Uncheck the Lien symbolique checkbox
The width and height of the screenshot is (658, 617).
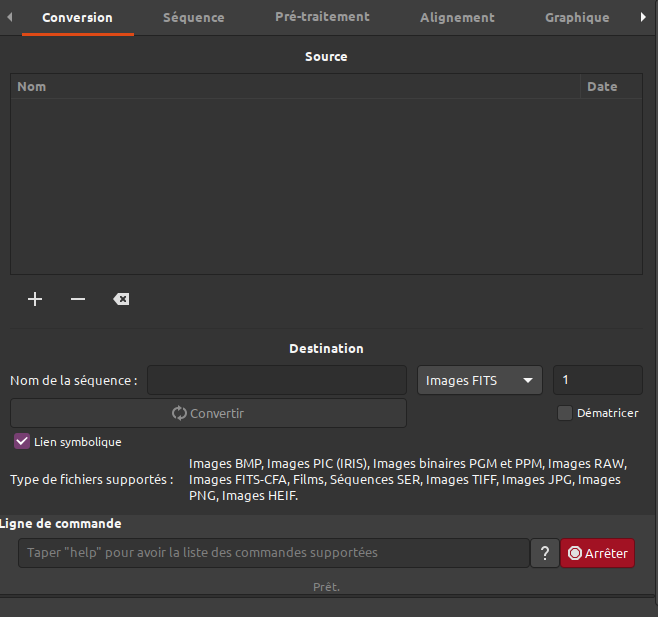[x=22, y=441]
